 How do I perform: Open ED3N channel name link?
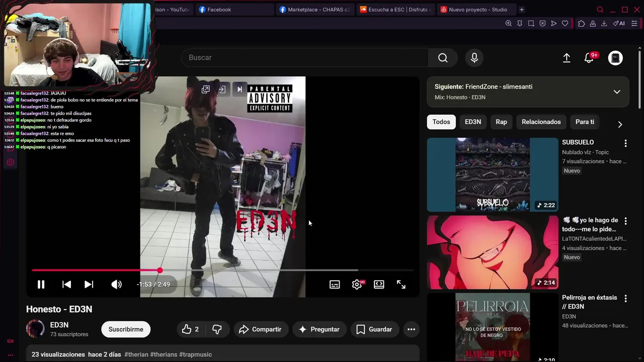(59, 325)
